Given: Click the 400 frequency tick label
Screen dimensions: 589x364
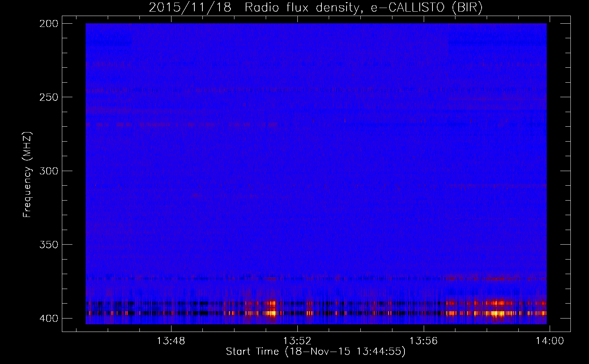Looking at the screenshot, I should click(48, 318).
